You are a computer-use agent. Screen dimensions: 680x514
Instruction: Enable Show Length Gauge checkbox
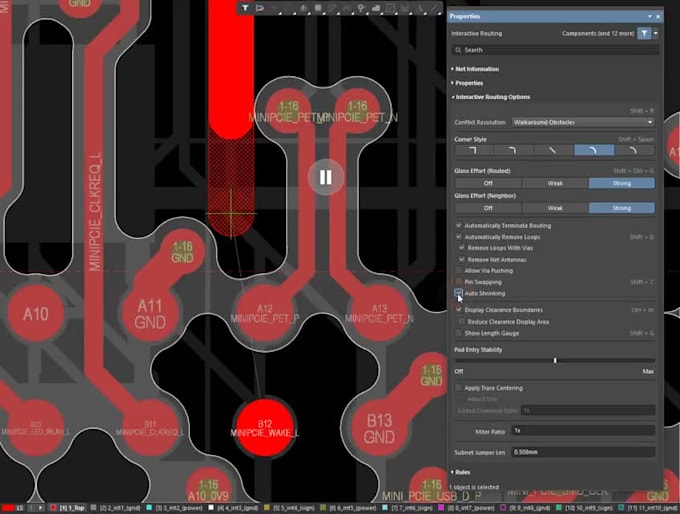(458, 333)
